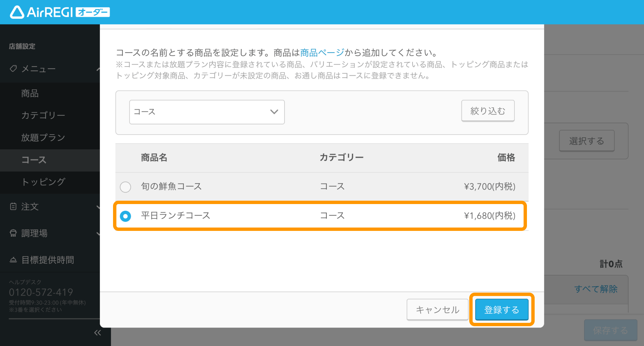Collapse the sidebar with the double-chevron icon
The image size is (644, 346).
click(x=98, y=333)
